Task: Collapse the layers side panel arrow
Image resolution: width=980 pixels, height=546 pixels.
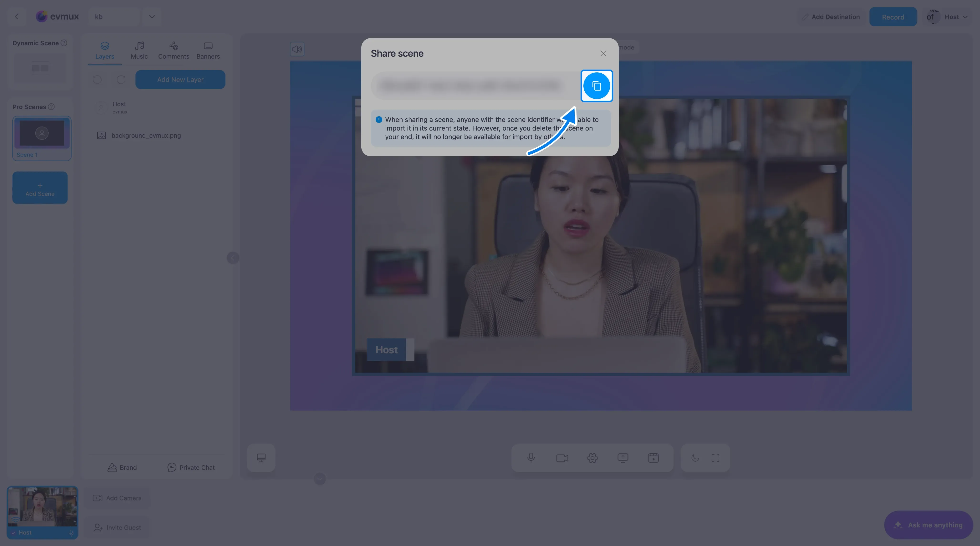Action: tap(233, 258)
